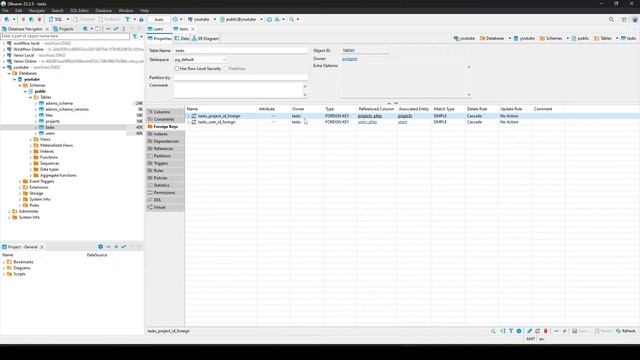640x360 pixels.
Task: Open the Window menu
Action: click(x=126, y=11)
